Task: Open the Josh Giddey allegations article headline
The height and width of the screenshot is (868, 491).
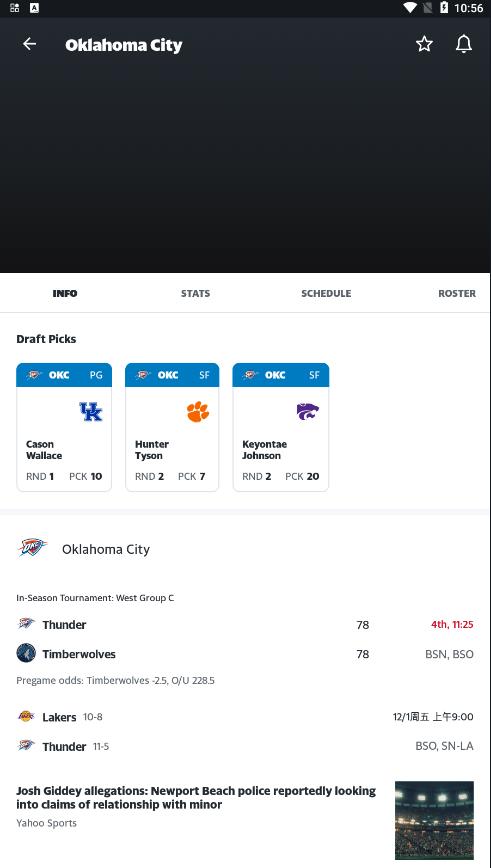Action: point(196,797)
